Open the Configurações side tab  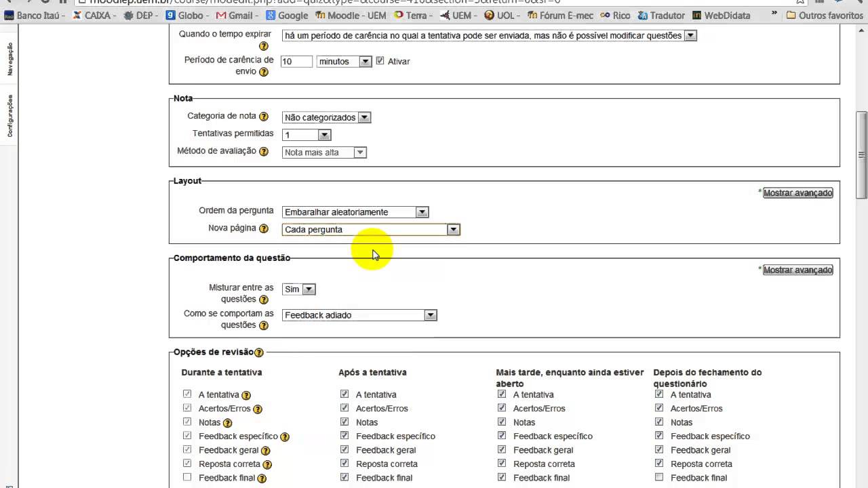[9, 116]
